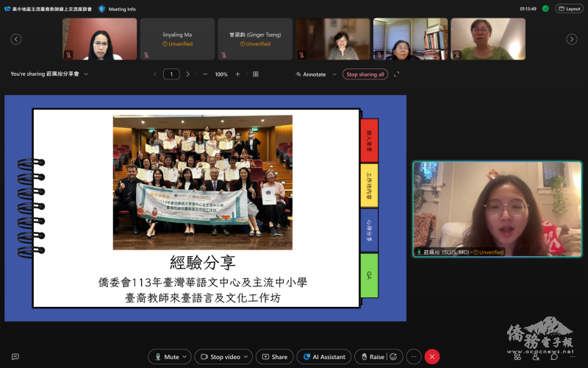
Task: Start annotating with the Annotate button
Action: tap(310, 74)
